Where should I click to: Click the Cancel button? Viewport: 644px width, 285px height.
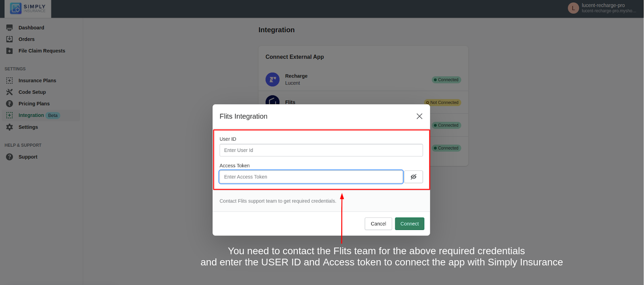[378, 224]
